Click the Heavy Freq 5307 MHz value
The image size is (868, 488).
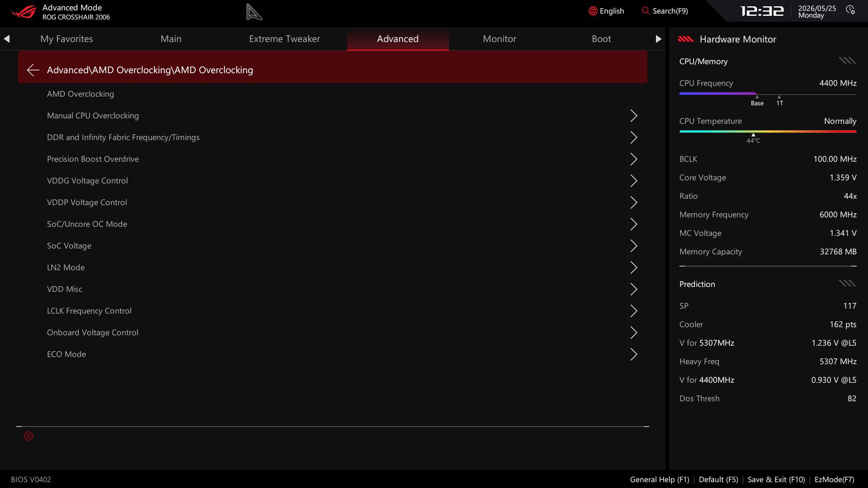(x=838, y=361)
